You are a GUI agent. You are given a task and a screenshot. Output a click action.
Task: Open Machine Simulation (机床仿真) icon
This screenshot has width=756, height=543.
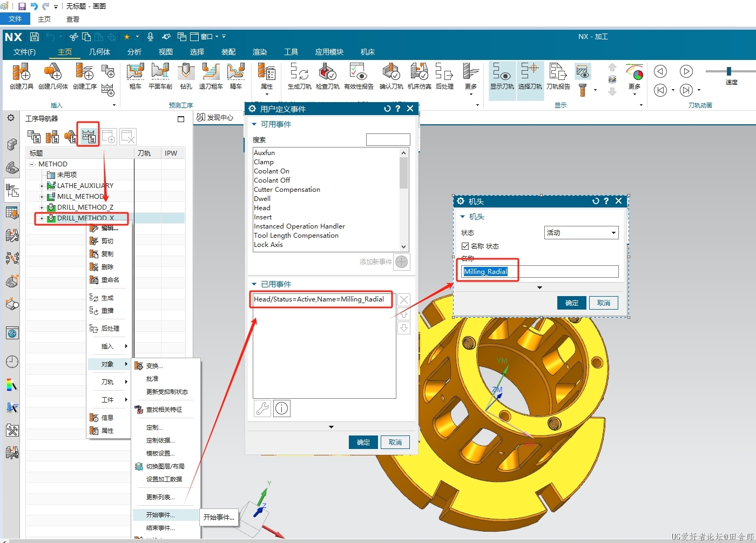coord(419,76)
